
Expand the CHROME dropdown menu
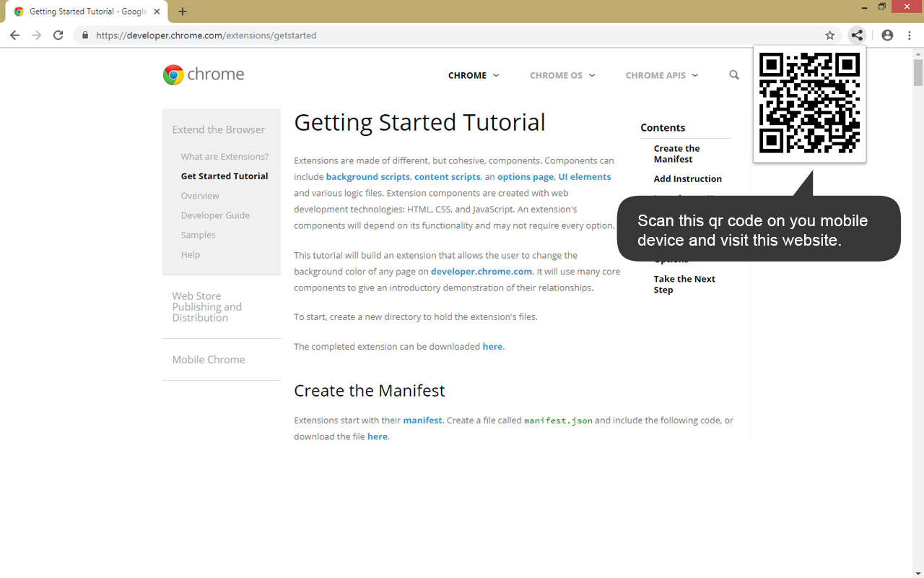474,75
